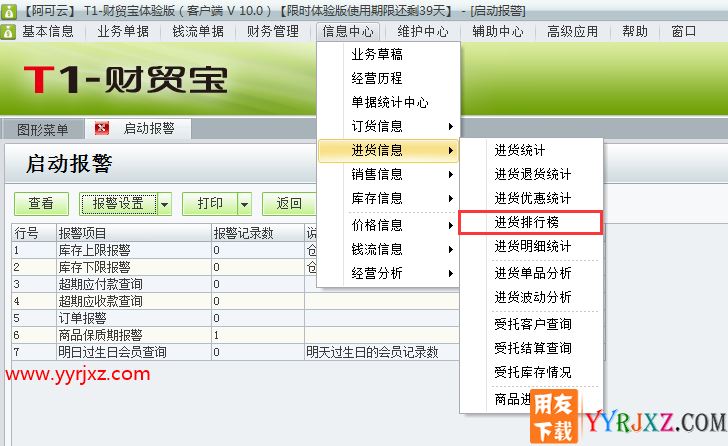Open the 窗口 menu
Viewport: 728px width, 446px height.
684,32
